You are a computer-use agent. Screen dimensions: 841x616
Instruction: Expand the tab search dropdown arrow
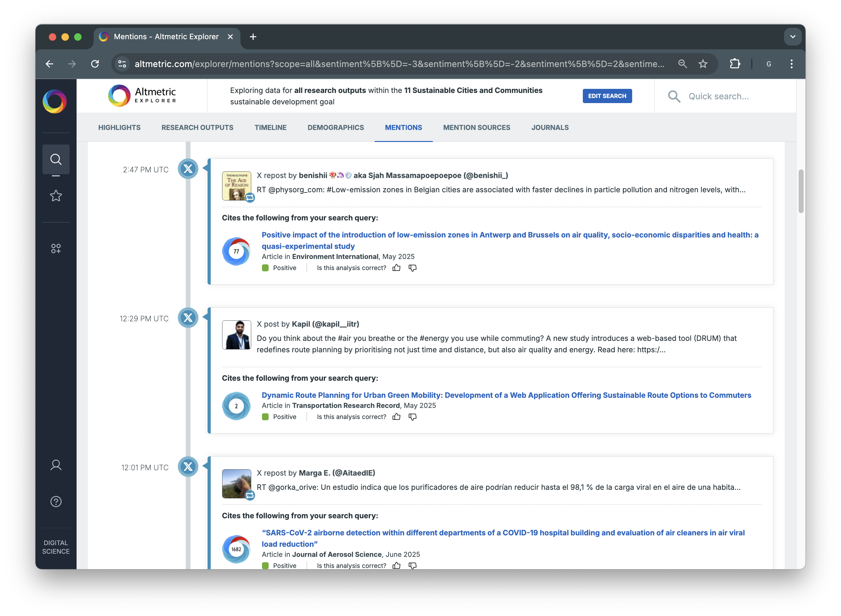click(793, 37)
